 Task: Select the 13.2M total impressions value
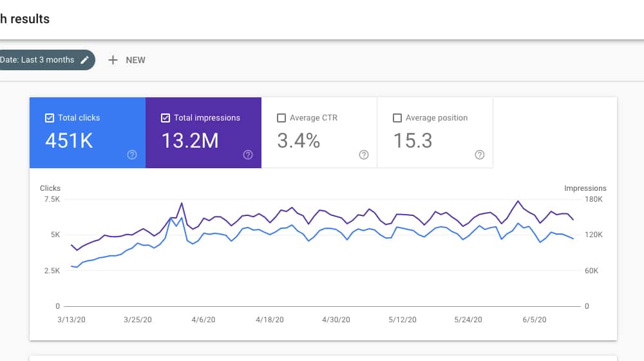coord(190,141)
